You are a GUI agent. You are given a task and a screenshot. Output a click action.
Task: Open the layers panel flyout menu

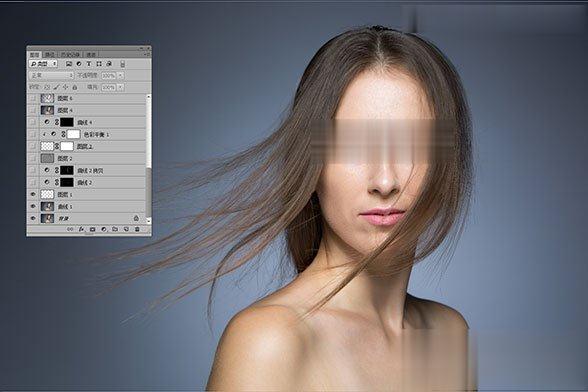tap(147, 54)
